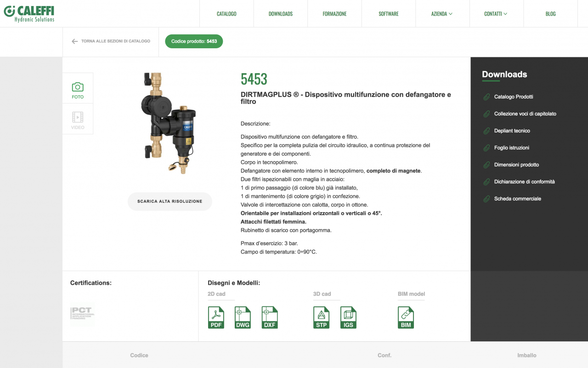Open the Foglio istruzioni download
588x368 pixels.
pos(511,148)
